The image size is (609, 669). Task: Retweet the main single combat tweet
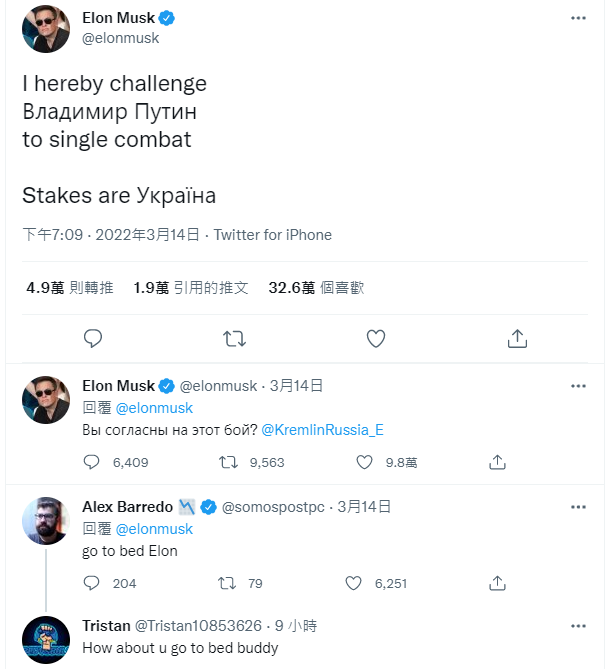click(x=234, y=339)
